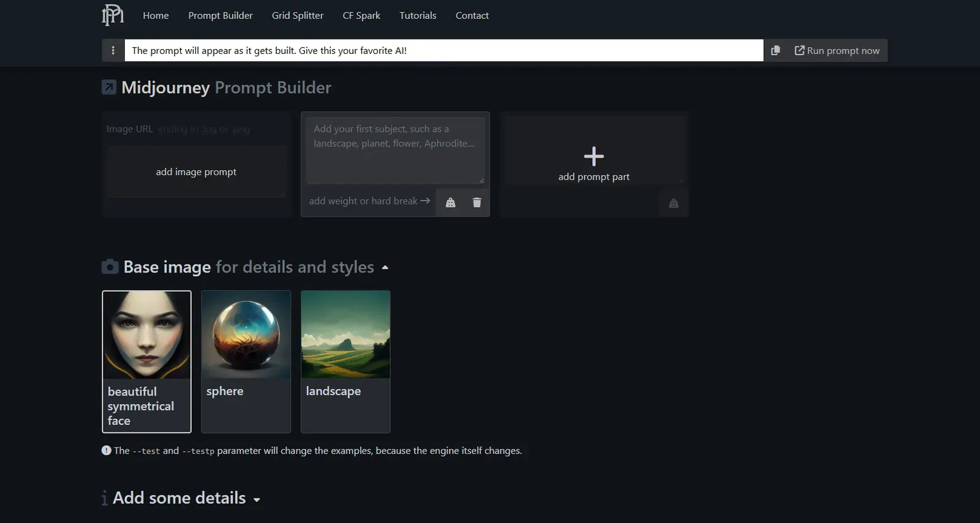Screen dimensions: 980x523
Task: Collapse the Base image section caret
Action: 385,267
